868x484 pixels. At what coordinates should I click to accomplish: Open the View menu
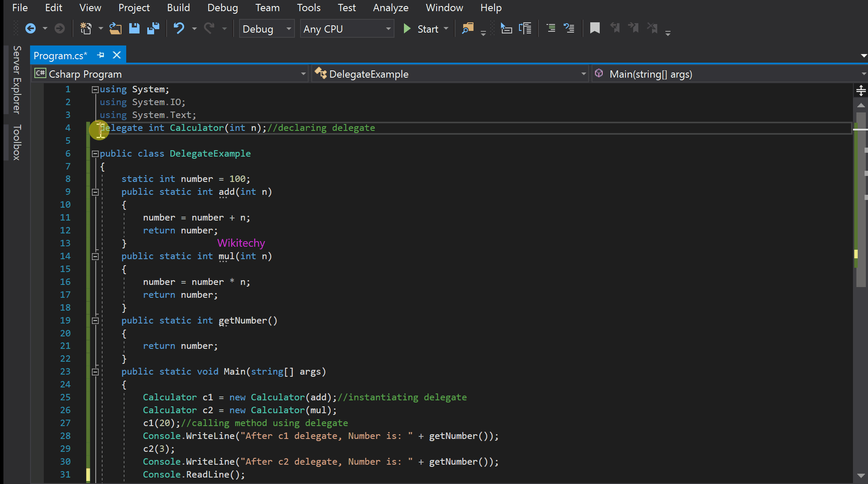point(90,8)
